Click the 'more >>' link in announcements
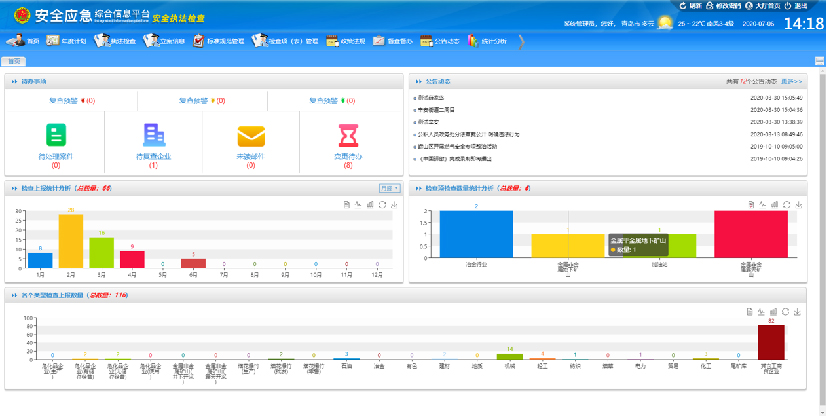Screen dimensions: 827x417 pyautogui.click(x=793, y=80)
